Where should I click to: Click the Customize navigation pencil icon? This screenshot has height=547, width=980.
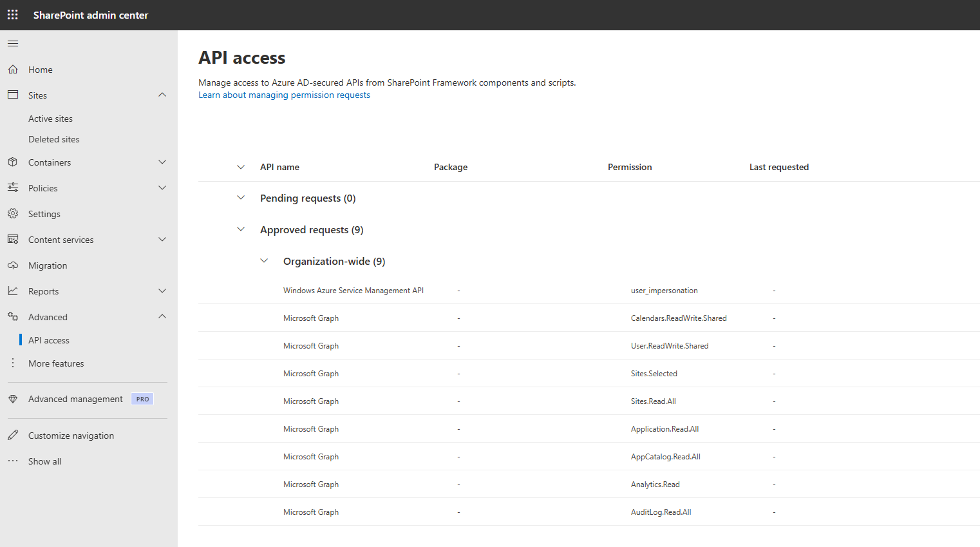pyautogui.click(x=13, y=436)
